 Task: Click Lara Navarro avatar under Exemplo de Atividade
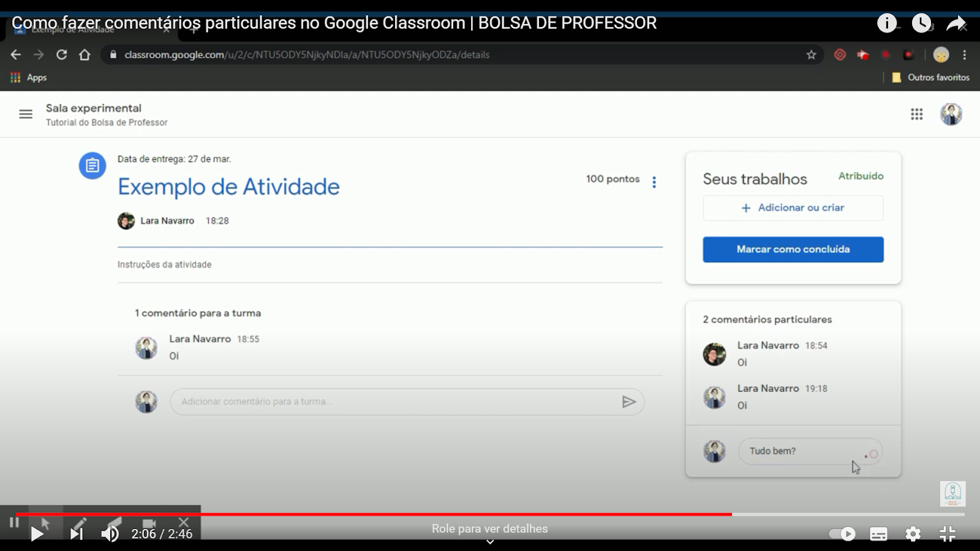coord(126,221)
